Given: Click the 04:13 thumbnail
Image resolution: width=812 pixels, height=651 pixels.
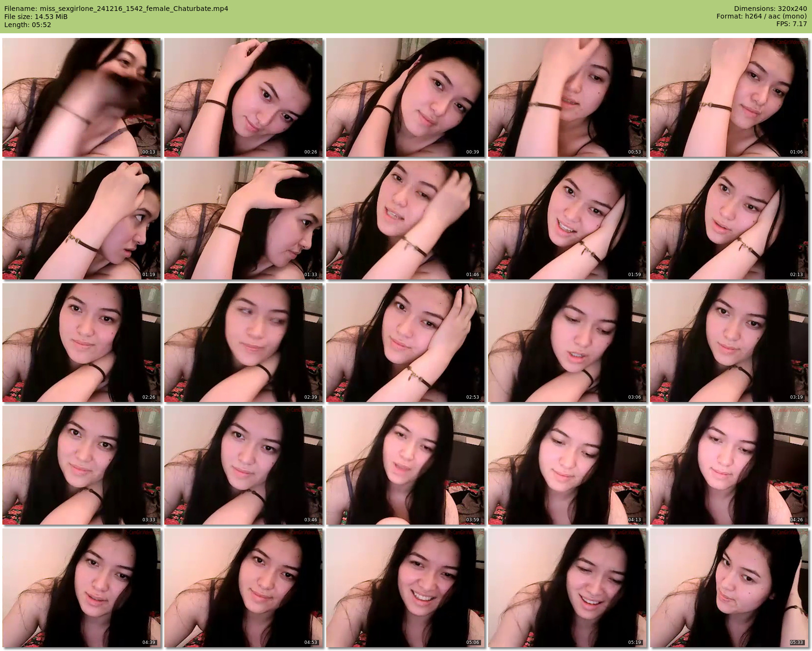Looking at the screenshot, I should coord(567,465).
